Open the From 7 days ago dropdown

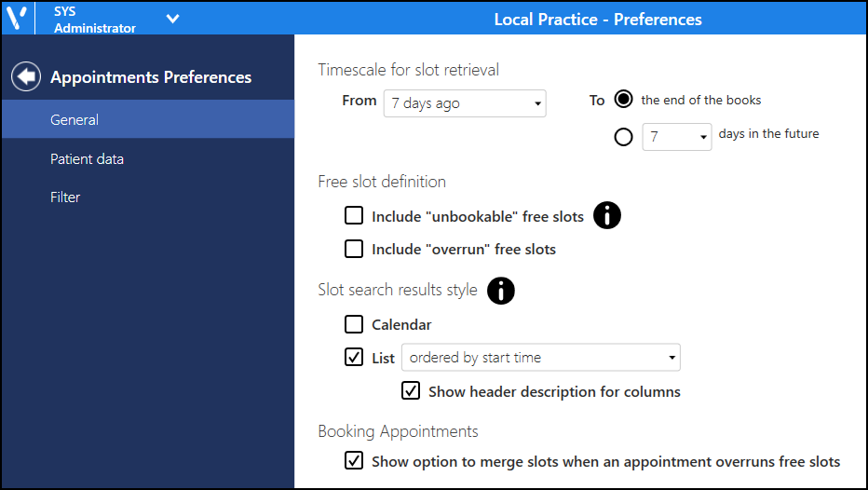(465, 103)
